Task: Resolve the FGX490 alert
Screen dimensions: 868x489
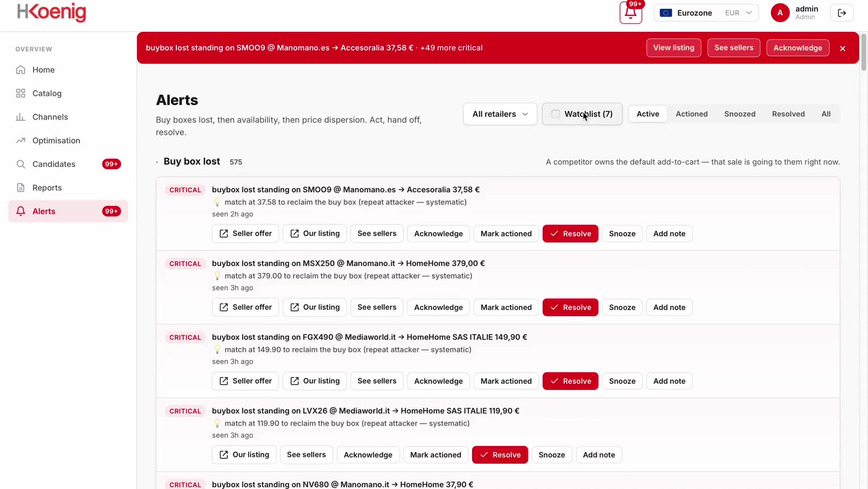Action: tap(570, 381)
